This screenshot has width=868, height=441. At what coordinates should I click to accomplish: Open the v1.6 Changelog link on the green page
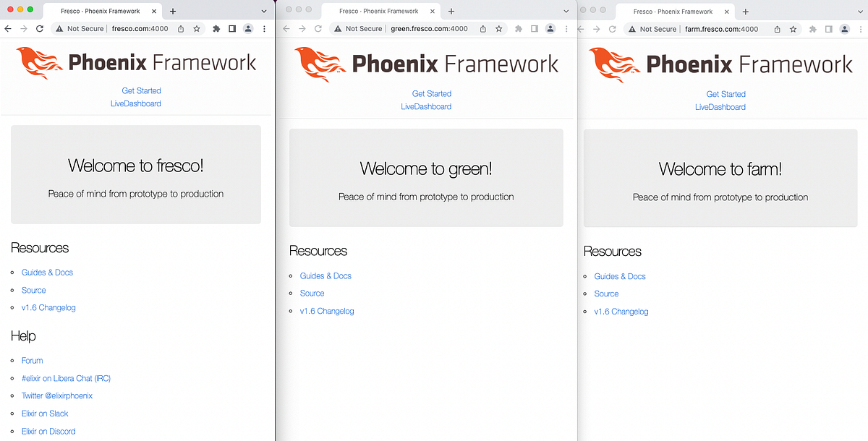326,311
